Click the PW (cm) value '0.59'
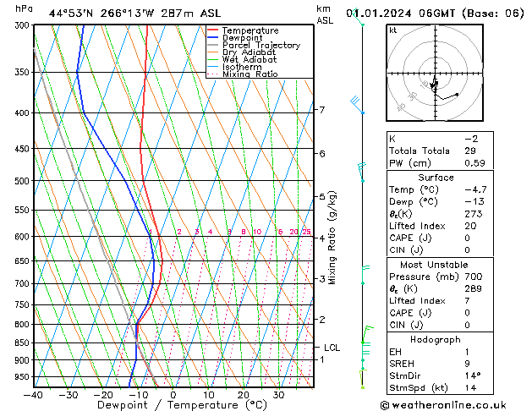 tap(474, 163)
